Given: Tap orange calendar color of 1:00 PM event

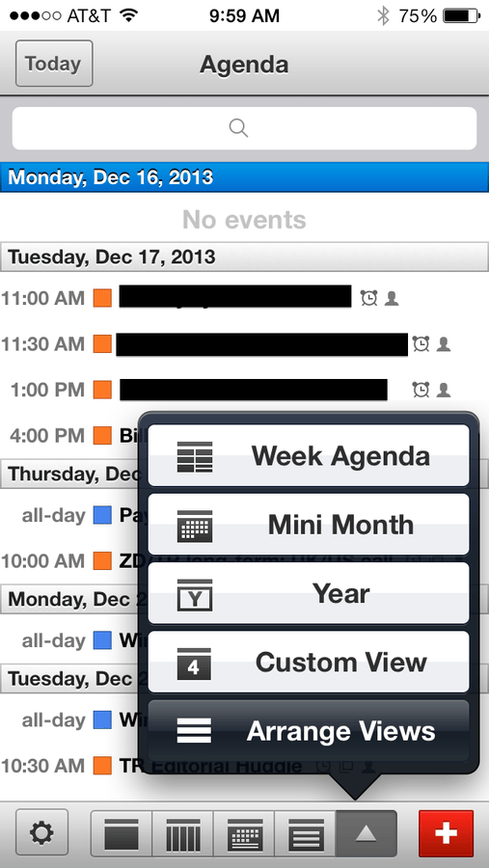Looking at the screenshot, I should click(102, 390).
